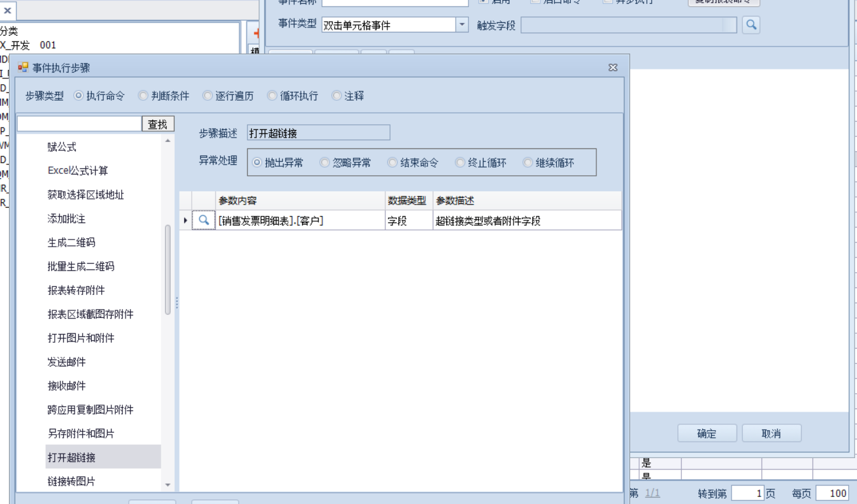Image resolution: width=857 pixels, height=504 pixels.
Task: Choose 逐行遍历 step type option
Action: coord(208,96)
